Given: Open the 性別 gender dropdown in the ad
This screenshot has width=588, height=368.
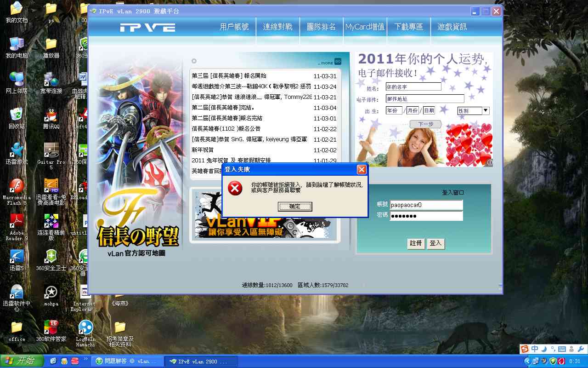Looking at the screenshot, I should pos(473,111).
